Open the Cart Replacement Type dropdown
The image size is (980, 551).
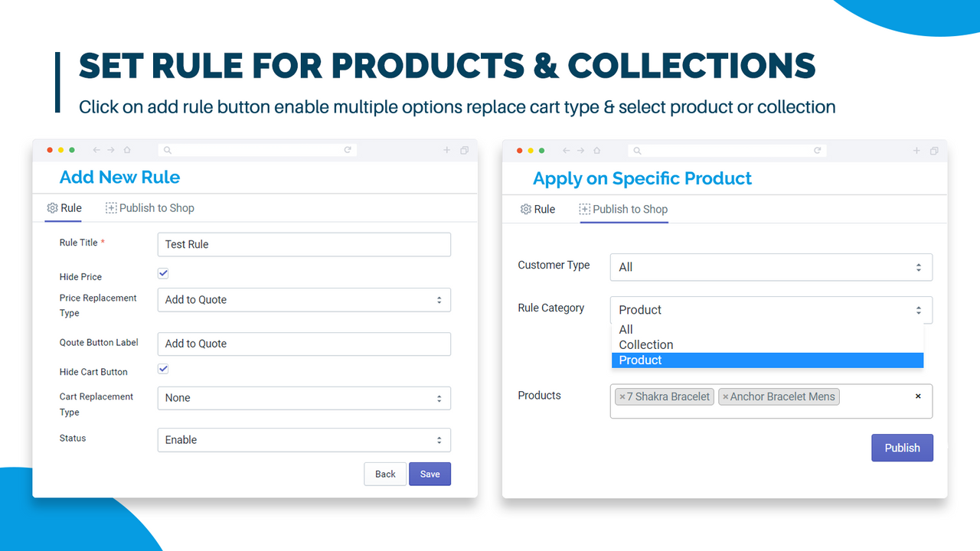pos(304,398)
